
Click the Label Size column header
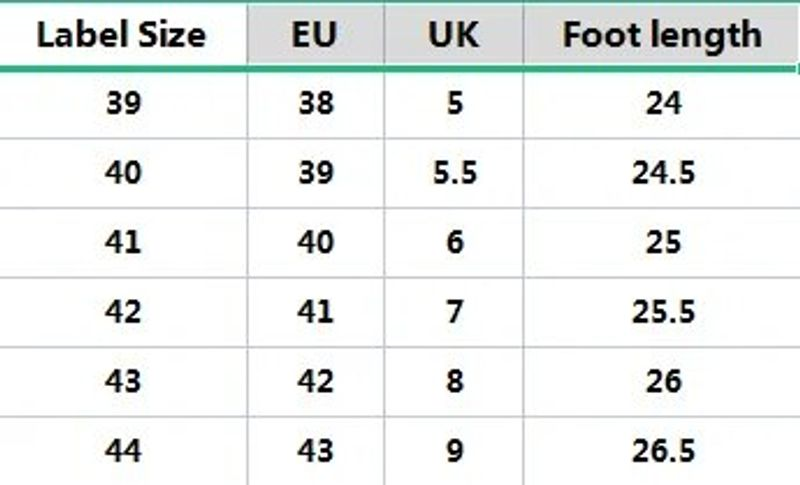click(x=122, y=35)
